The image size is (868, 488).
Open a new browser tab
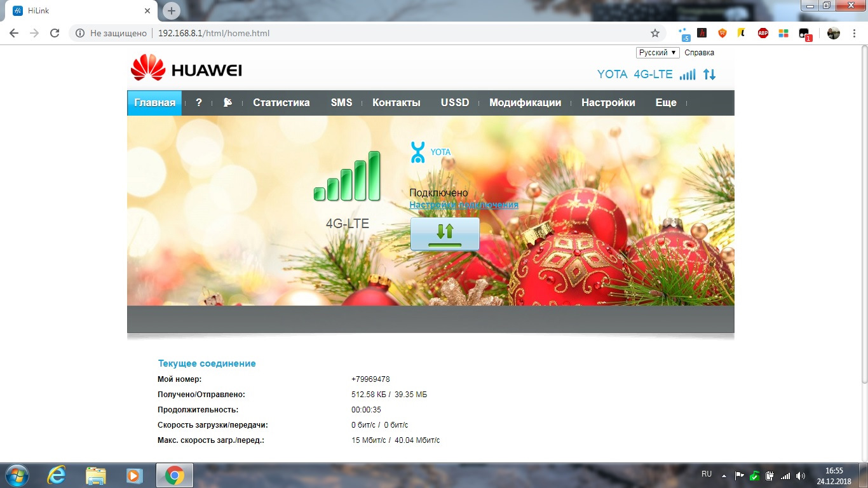pyautogui.click(x=172, y=11)
